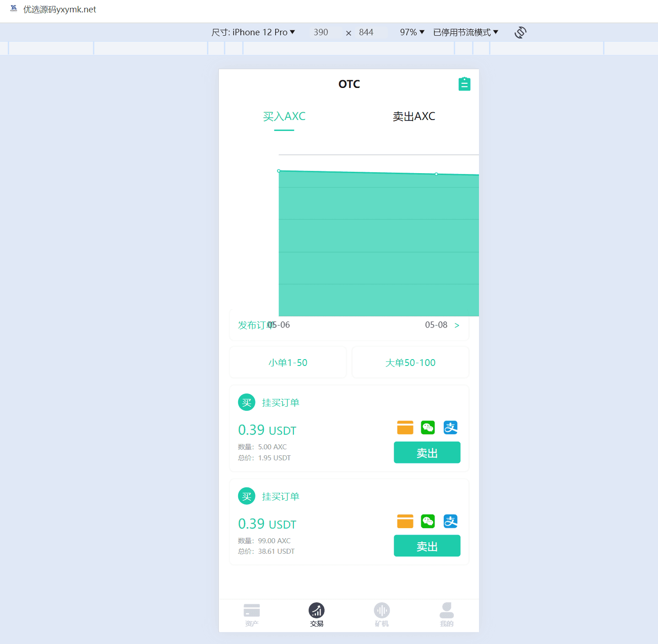Viewport: 658px width, 644px height.
Task: Click WeChat Pay icon on first order
Action: click(x=428, y=428)
